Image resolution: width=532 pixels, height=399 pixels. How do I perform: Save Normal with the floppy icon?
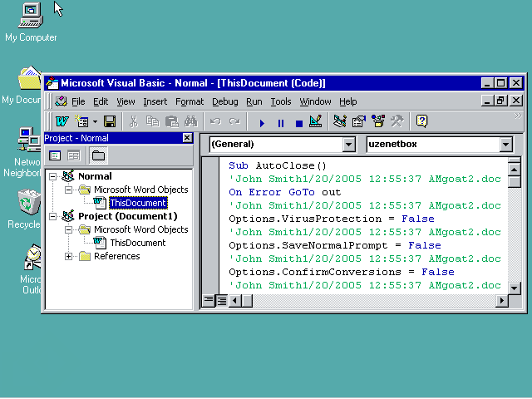tap(110, 121)
